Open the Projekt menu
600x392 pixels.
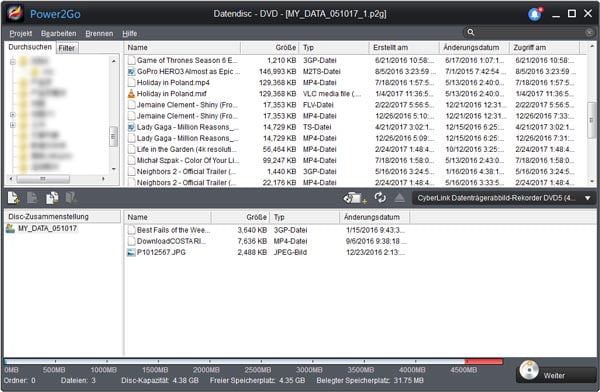coord(21,34)
